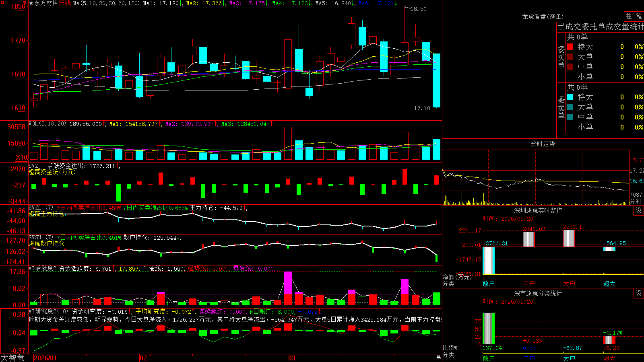This screenshot has width=644, height=362.
Task: Click the SVZL (7) indicator label
Action: click(41, 208)
